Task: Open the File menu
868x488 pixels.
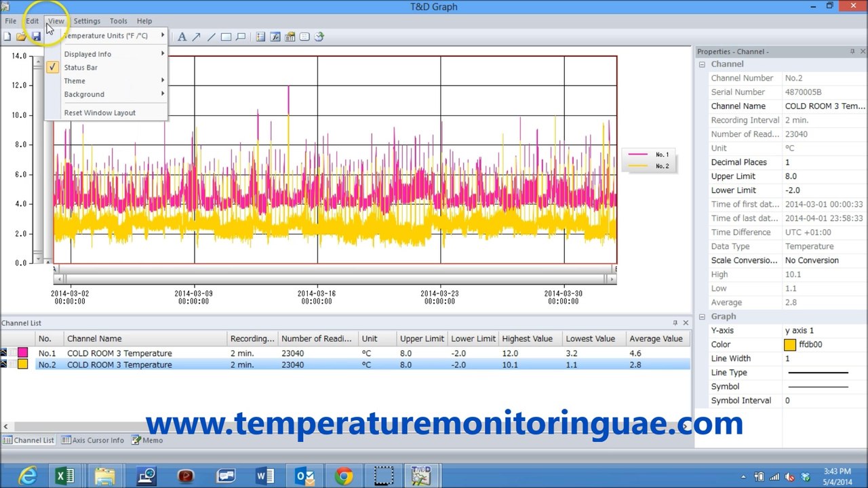Action: (11, 21)
